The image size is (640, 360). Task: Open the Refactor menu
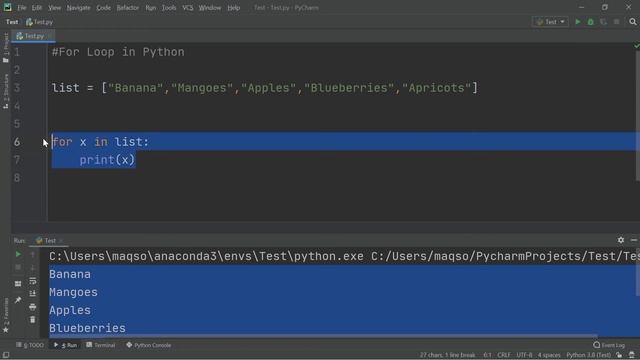click(x=128, y=8)
